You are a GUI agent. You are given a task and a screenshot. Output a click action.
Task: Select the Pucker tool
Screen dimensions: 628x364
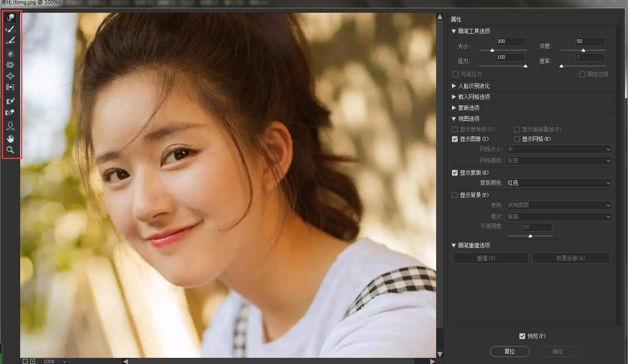[11, 64]
